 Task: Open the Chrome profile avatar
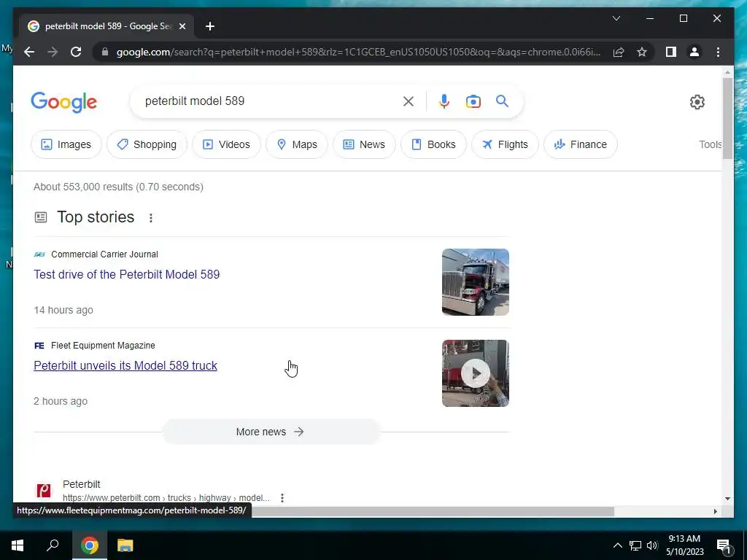pos(694,52)
